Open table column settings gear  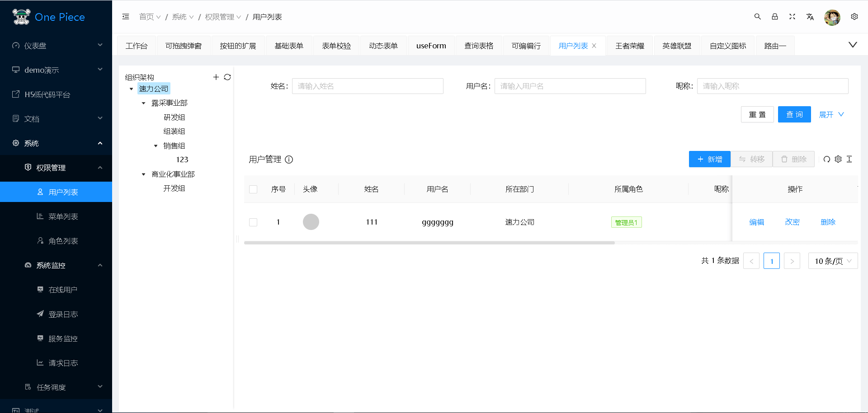click(838, 159)
